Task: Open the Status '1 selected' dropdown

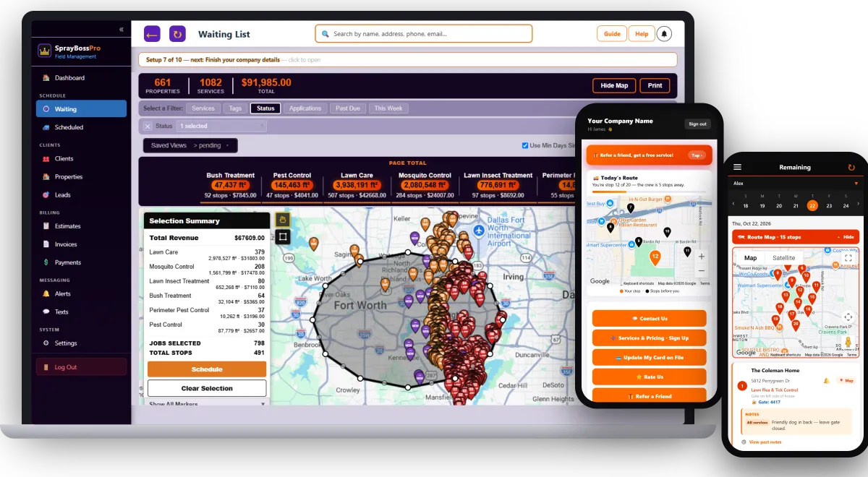Action: [x=221, y=126]
